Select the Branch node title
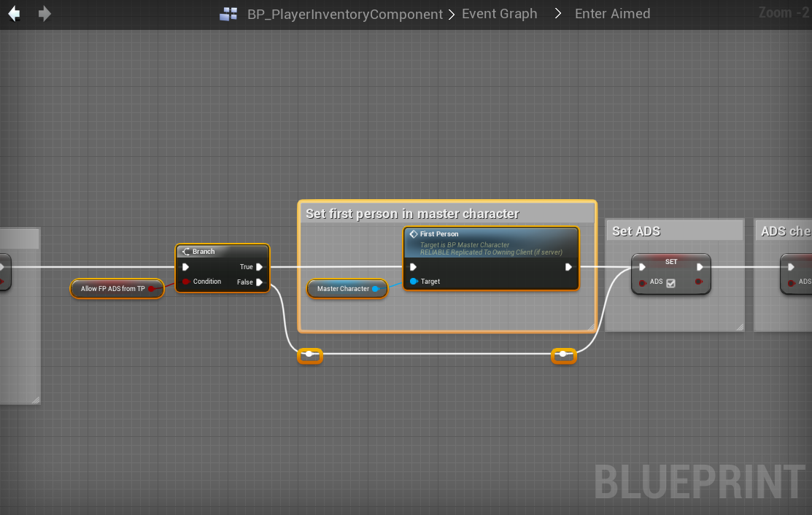812x515 pixels. pyautogui.click(x=204, y=252)
